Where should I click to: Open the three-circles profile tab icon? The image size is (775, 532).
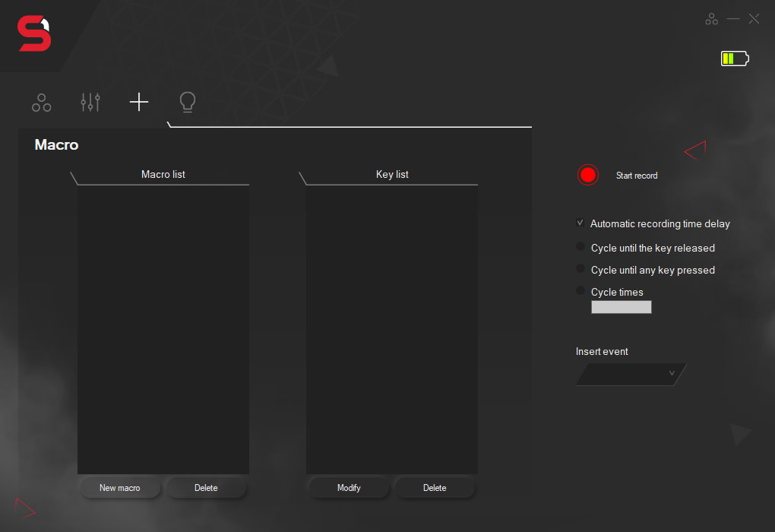42,103
